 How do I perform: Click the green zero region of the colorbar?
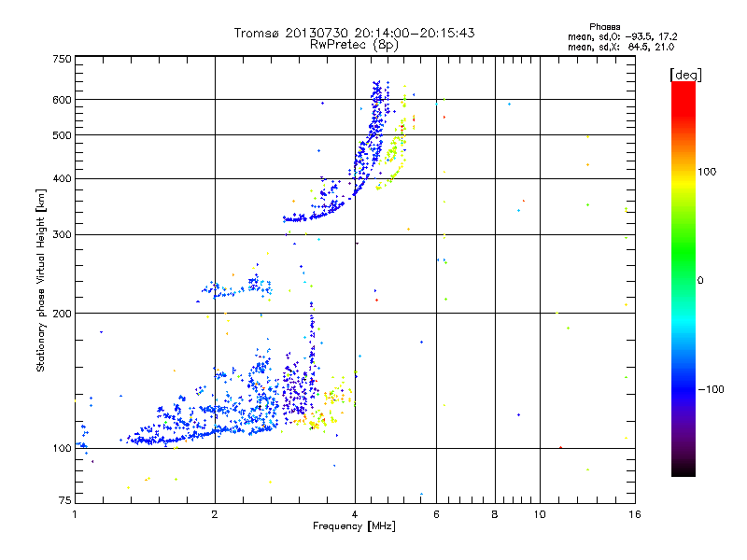tap(684, 280)
